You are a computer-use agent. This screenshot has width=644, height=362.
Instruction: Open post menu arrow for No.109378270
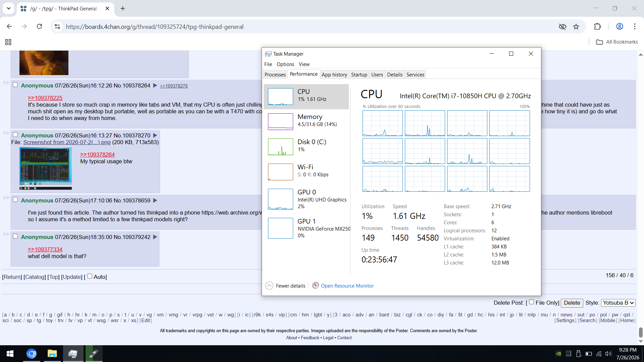155,135
